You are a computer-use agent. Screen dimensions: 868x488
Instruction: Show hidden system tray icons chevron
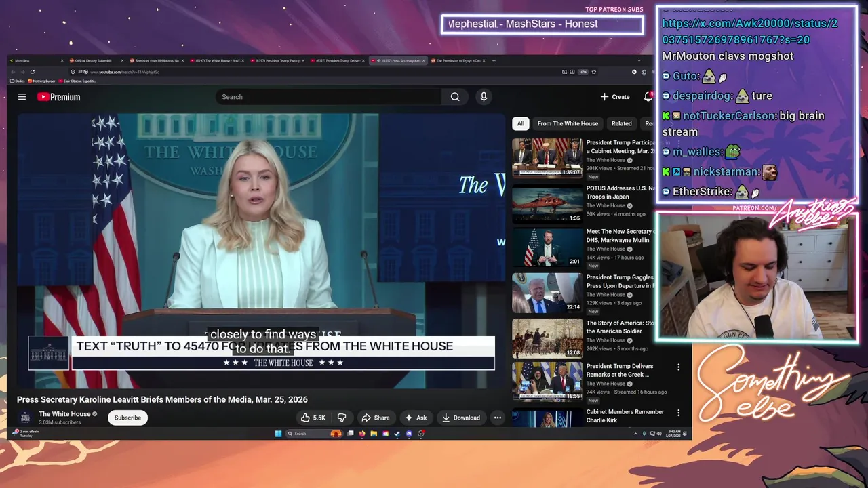635,434
